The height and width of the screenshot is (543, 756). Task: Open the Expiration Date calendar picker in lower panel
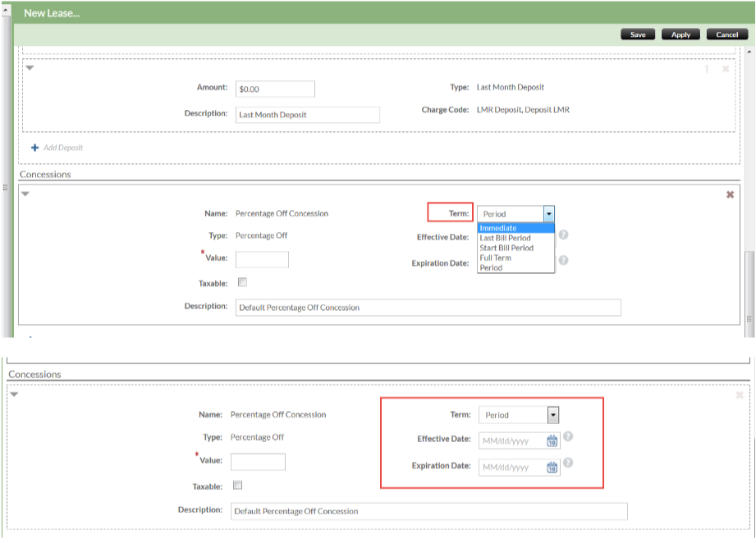[552, 468]
